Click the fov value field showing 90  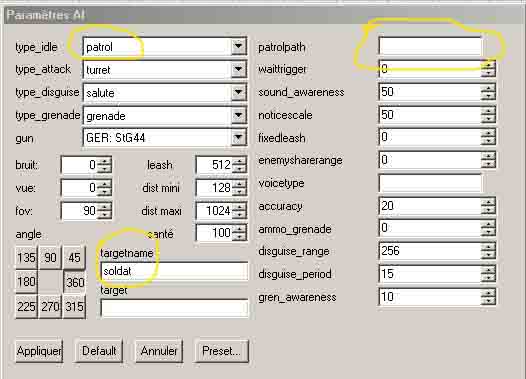click(x=80, y=211)
